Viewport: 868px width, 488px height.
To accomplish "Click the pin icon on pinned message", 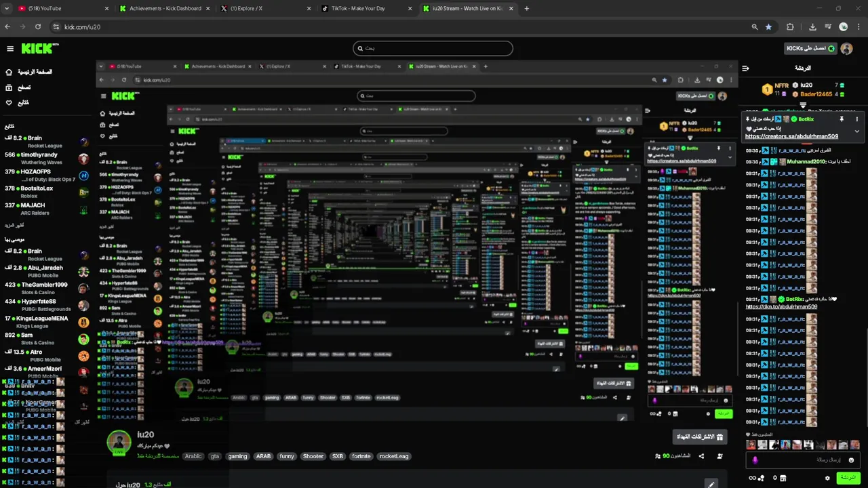I will 842,119.
